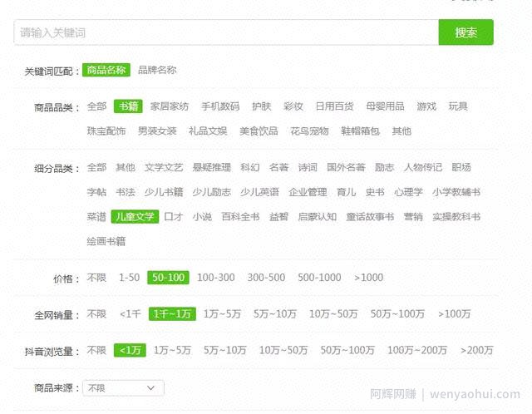Set 抖音浏览量 to <1万
This screenshot has width=532, height=414.
click(x=130, y=350)
